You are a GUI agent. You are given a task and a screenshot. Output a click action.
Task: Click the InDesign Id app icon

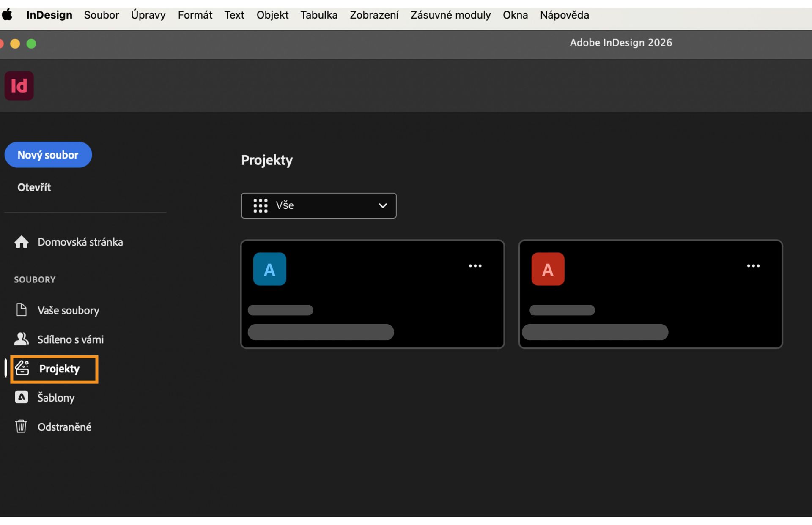click(19, 85)
